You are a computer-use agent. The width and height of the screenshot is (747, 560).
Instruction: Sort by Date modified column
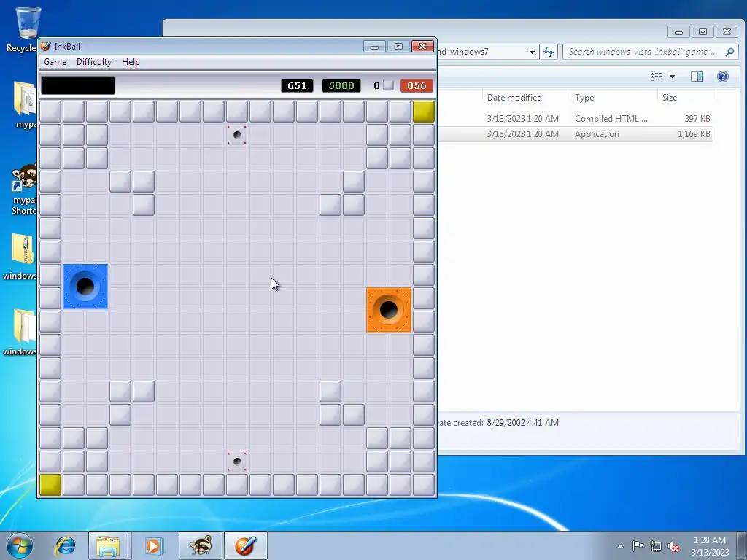[x=525, y=98]
